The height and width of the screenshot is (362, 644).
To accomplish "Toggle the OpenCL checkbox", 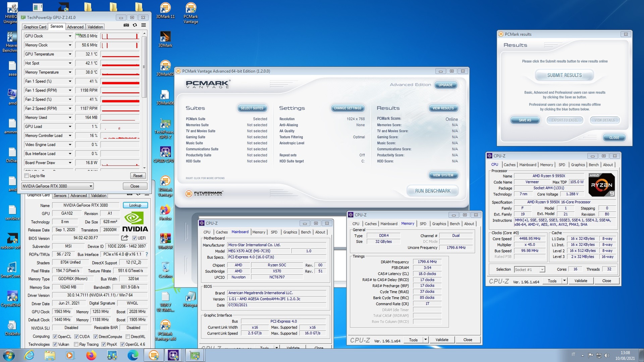I will [55, 337].
